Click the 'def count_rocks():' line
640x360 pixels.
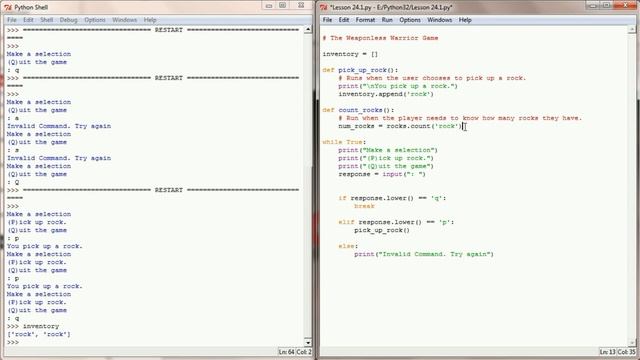tap(358, 110)
